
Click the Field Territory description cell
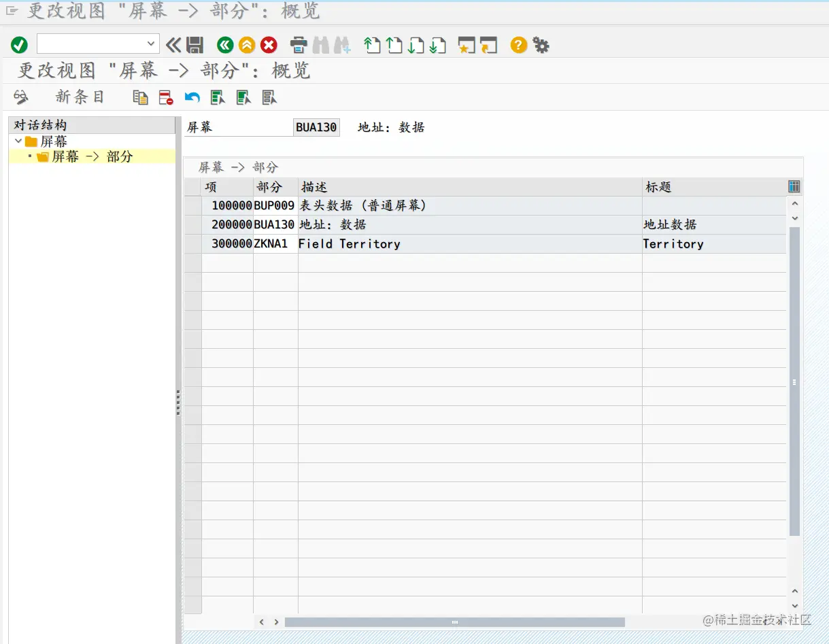[x=470, y=244]
